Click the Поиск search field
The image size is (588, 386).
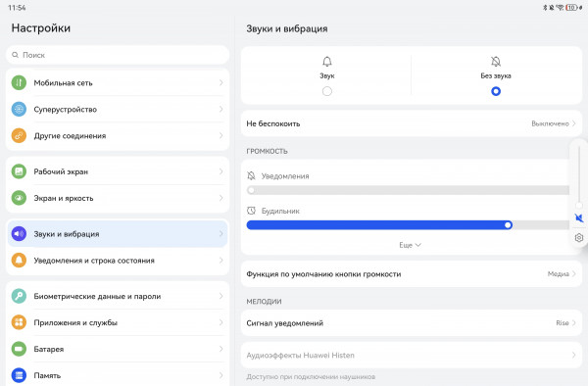click(x=118, y=55)
